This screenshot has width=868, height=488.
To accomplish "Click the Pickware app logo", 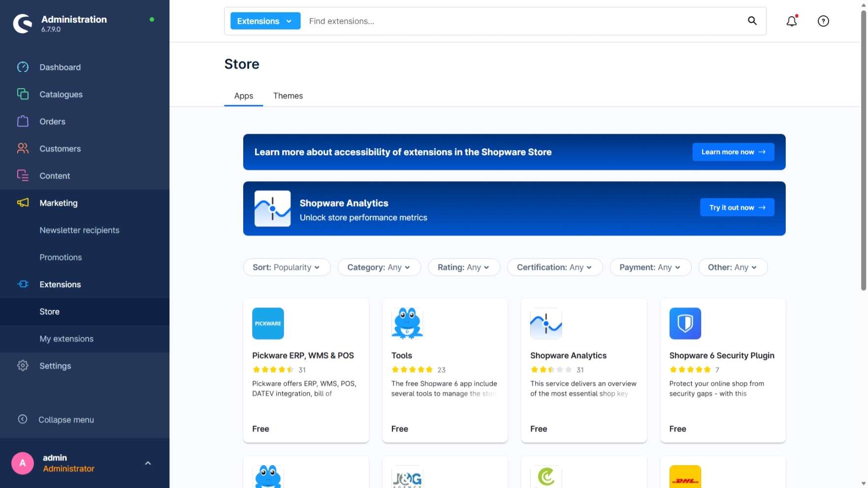I will [268, 324].
